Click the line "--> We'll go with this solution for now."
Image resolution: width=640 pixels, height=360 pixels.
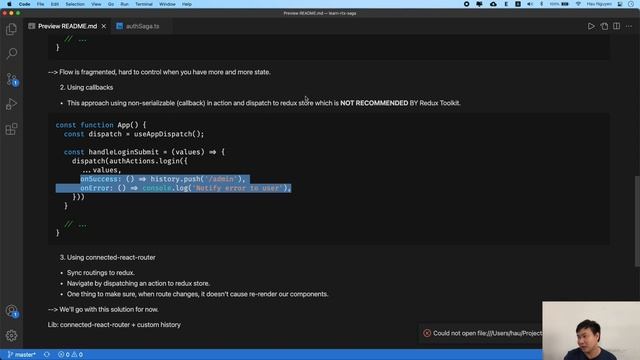coord(103,309)
